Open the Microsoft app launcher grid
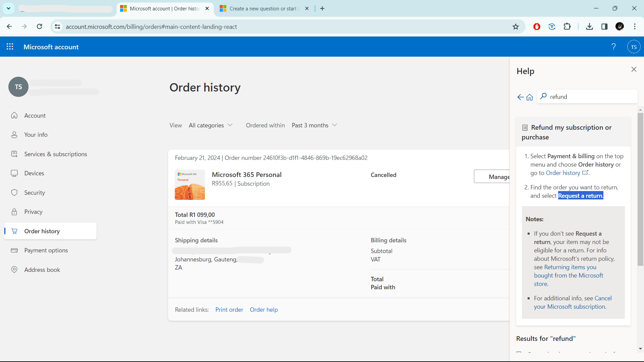The image size is (644, 362). coord(10,47)
